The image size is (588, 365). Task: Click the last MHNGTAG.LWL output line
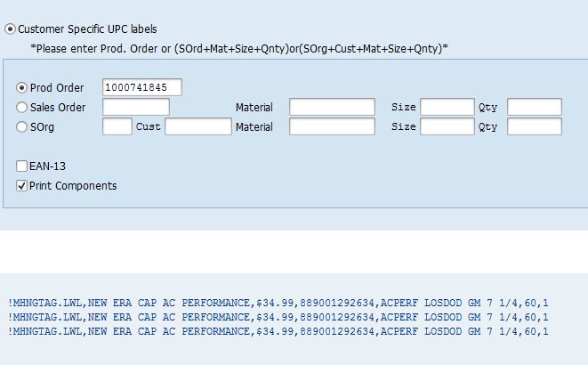(278, 331)
